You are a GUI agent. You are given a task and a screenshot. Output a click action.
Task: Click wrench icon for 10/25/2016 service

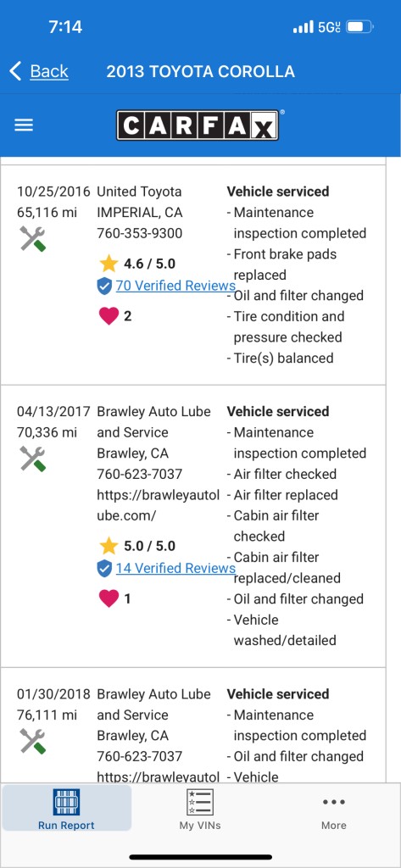tap(33, 238)
